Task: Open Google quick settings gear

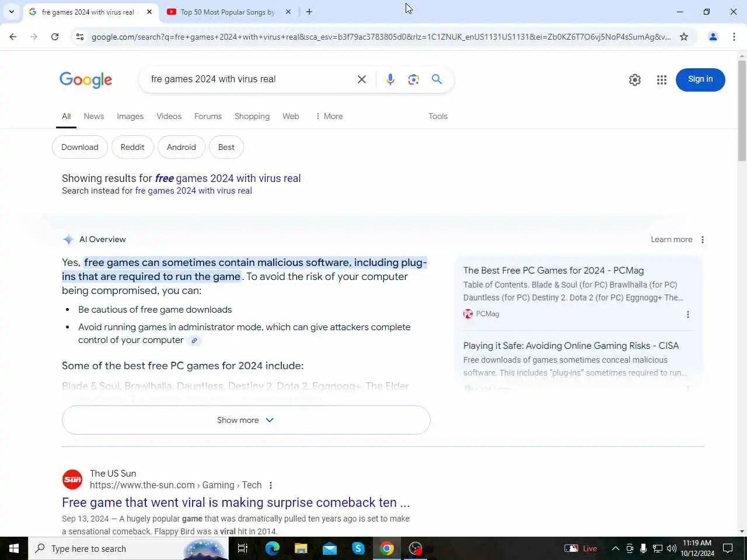Action: pyautogui.click(x=635, y=80)
